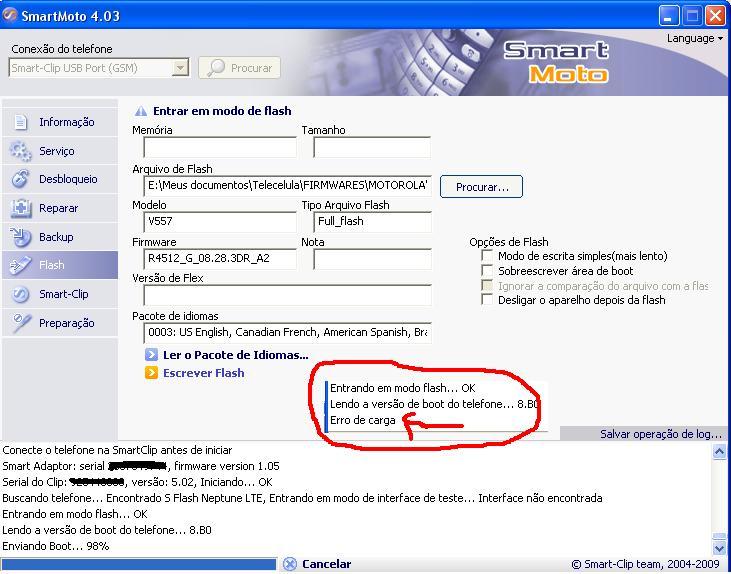Check Desligar o aparelho depois da flash
The image size is (731, 574).
[487, 300]
